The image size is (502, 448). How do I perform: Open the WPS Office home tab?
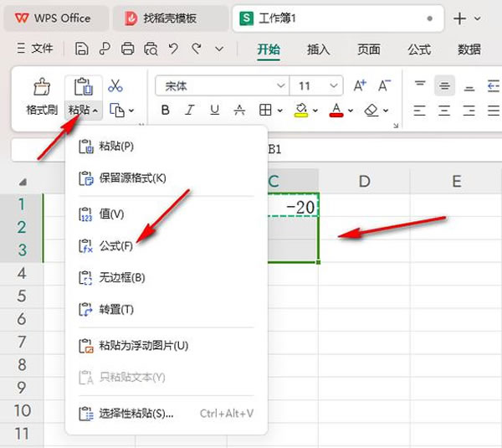56,18
